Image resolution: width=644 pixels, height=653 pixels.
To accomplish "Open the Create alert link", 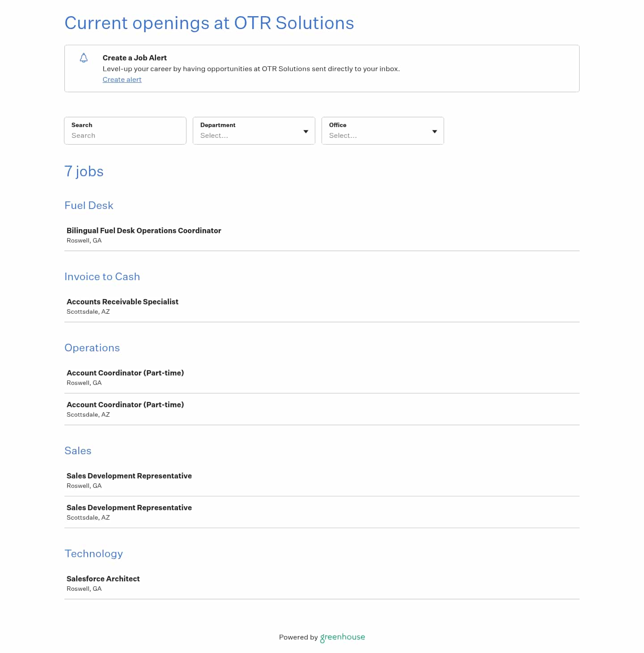I will tap(122, 80).
